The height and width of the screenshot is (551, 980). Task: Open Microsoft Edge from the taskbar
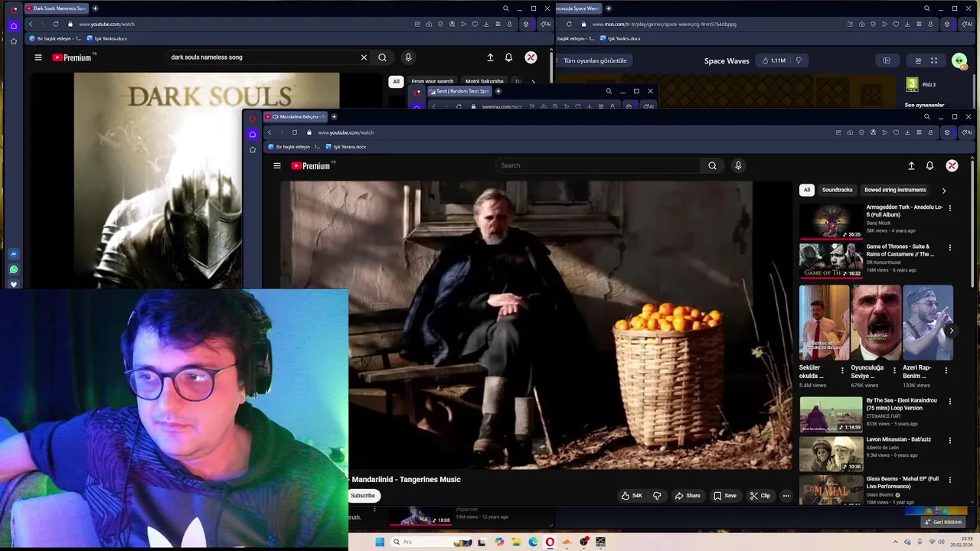click(x=533, y=542)
